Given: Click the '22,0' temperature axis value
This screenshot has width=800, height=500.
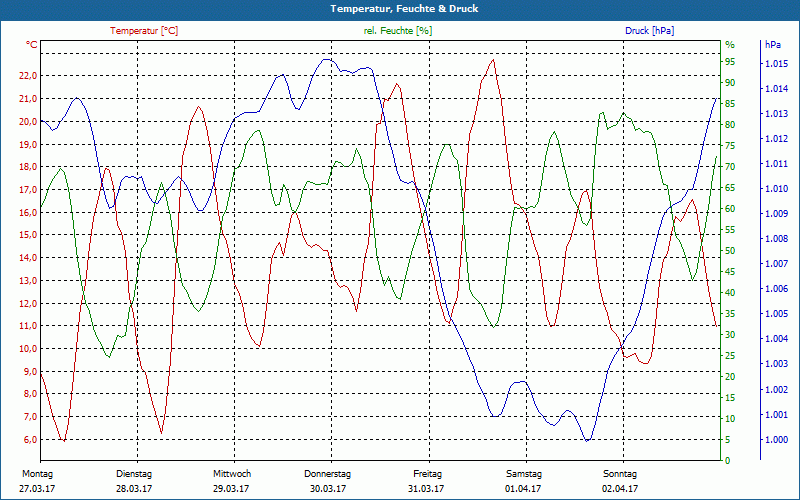Looking at the screenshot, I should [x=29, y=76].
